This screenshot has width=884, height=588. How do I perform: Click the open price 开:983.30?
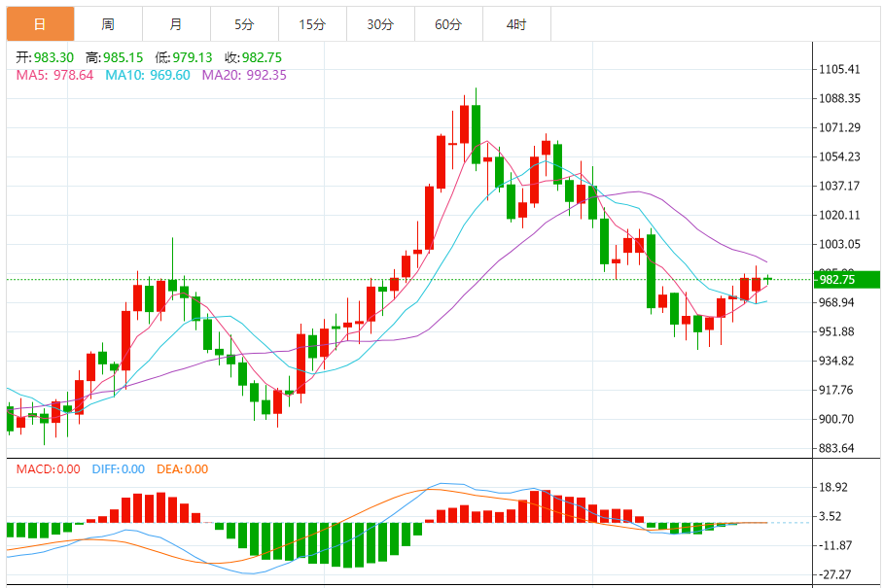click(x=45, y=57)
